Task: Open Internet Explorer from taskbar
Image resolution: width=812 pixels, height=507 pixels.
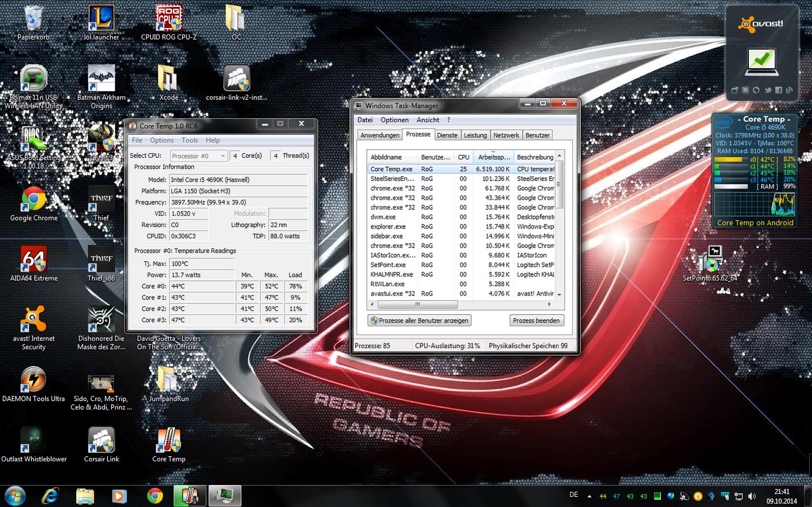Action: click(51, 496)
